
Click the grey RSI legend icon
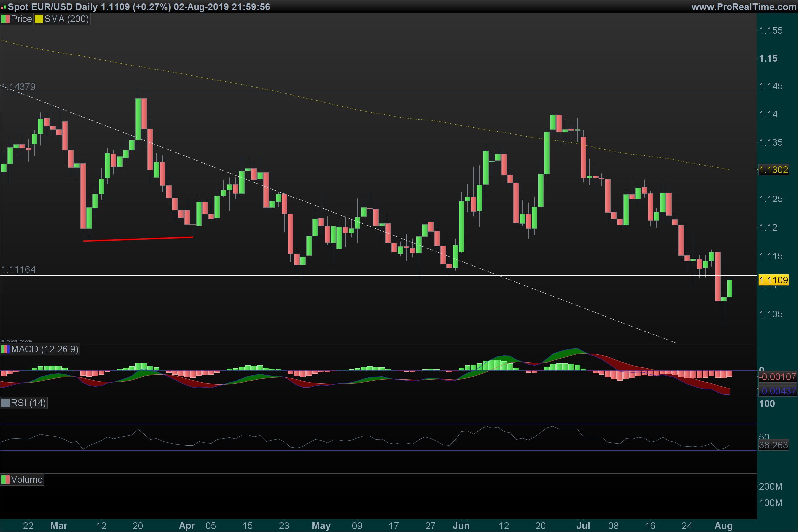5,403
